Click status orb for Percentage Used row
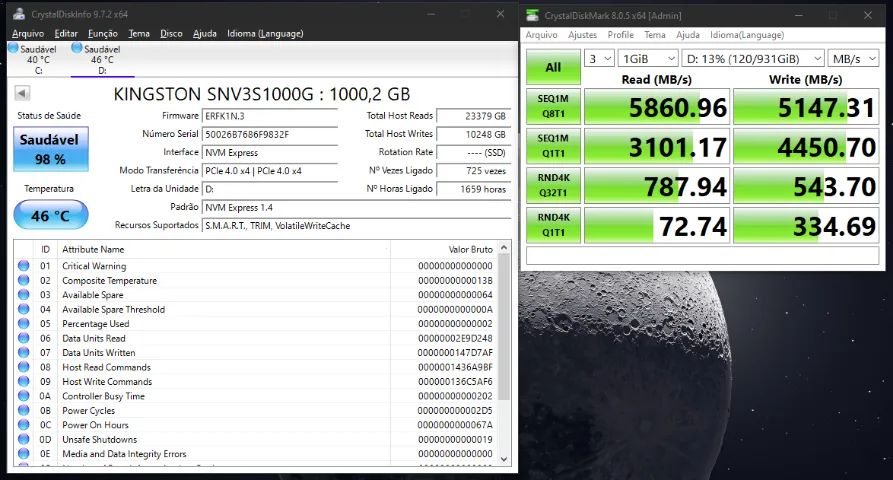Screen dimensions: 893x480 coord(23,323)
